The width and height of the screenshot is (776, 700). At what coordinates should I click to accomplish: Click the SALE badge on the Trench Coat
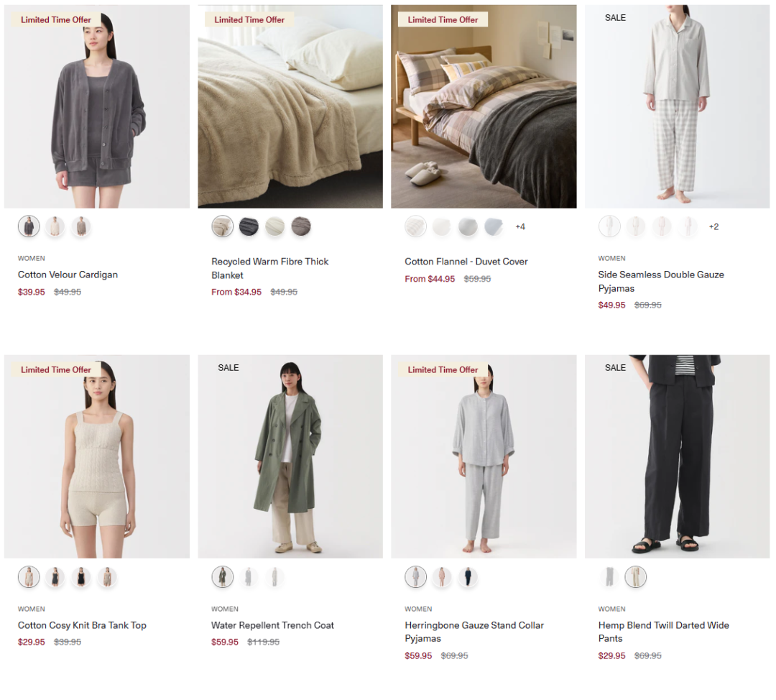click(228, 368)
